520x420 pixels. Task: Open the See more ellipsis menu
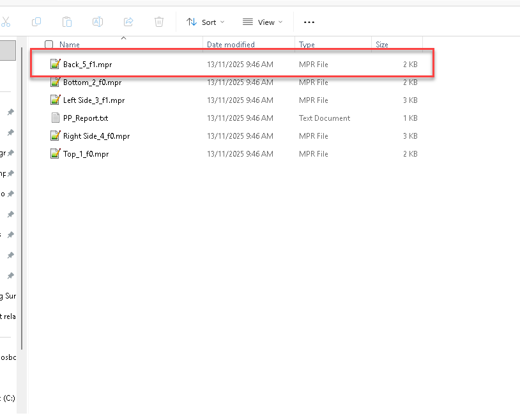coord(309,22)
